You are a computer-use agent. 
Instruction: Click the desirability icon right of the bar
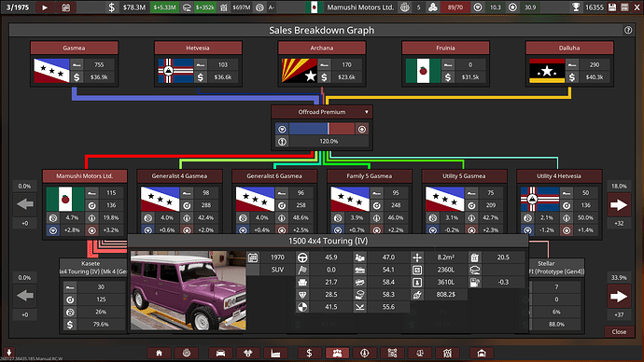[x=362, y=129]
